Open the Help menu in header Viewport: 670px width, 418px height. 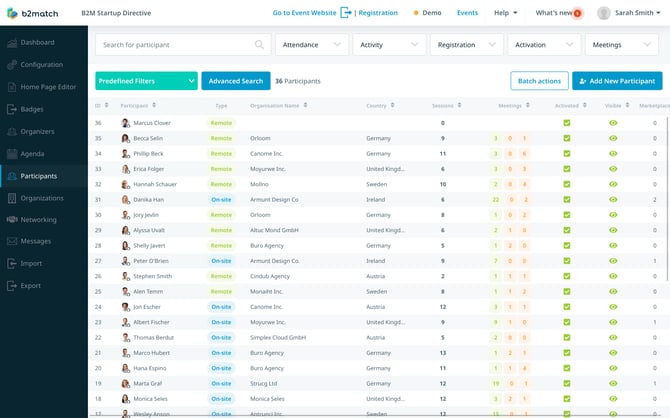click(505, 13)
